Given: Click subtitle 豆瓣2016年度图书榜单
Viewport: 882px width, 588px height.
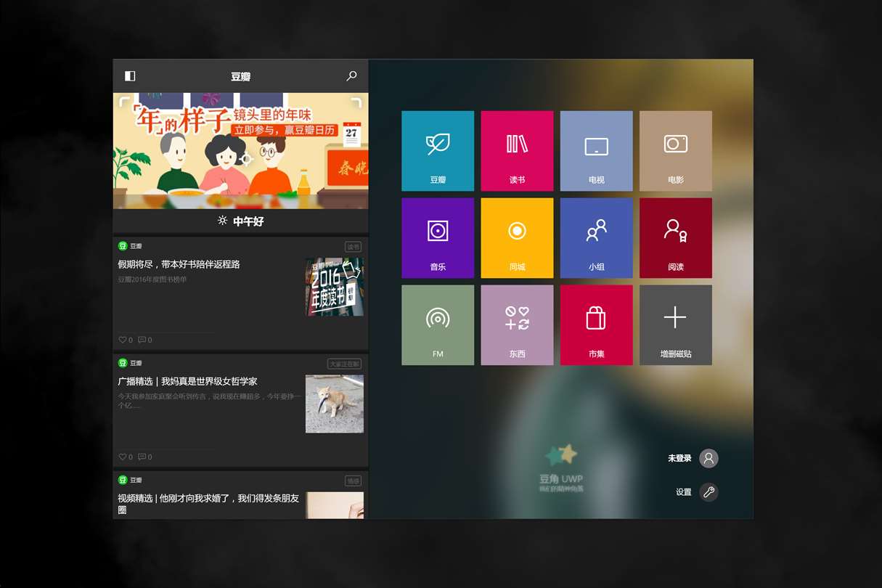Looking at the screenshot, I should pos(152,279).
